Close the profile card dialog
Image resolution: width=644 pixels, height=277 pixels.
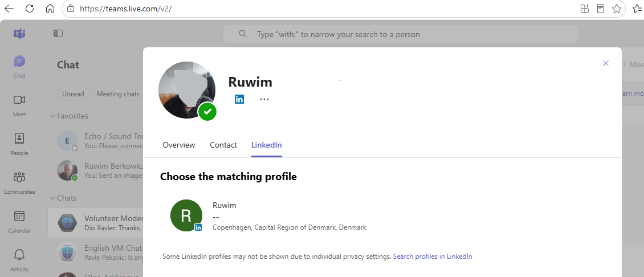[605, 63]
